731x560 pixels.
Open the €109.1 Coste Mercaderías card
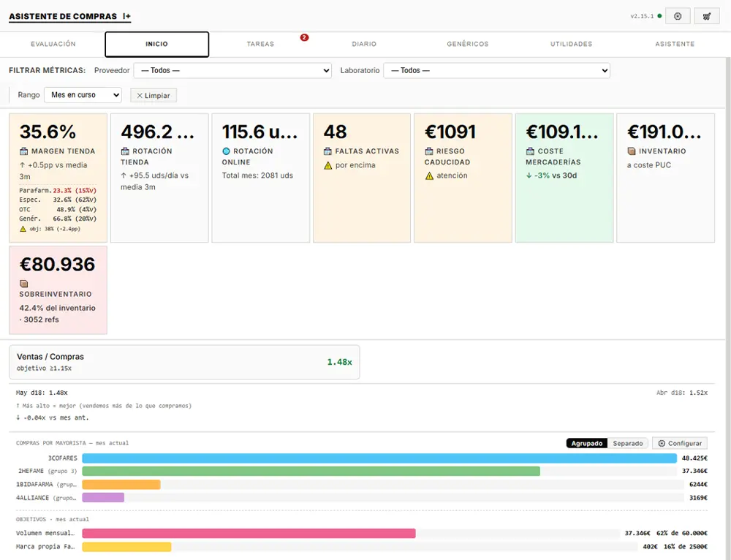pos(564,178)
